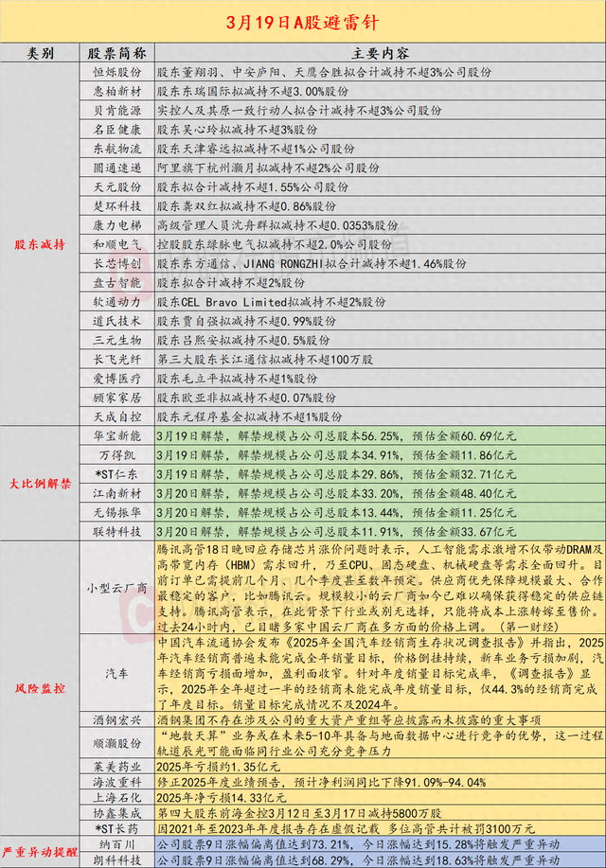Click stock name '爱博医疗'
This screenshot has width=606, height=868.
pos(116,379)
